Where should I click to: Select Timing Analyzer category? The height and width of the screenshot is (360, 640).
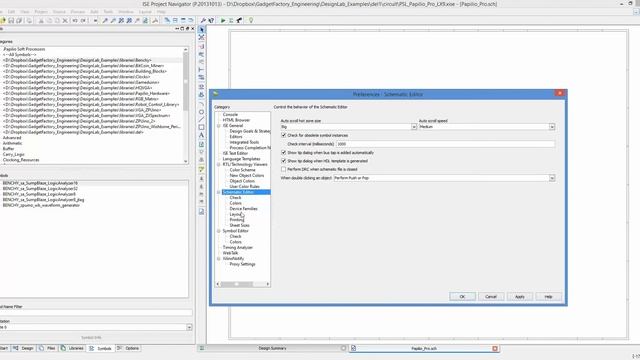pyautogui.click(x=238, y=248)
